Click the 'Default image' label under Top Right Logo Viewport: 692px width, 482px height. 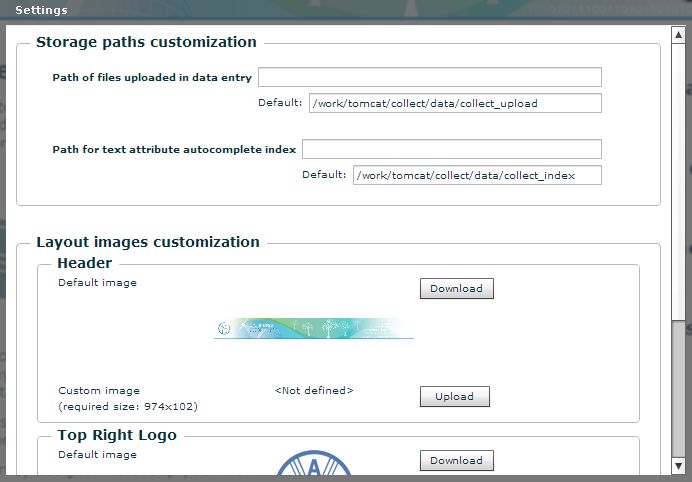coord(98,455)
